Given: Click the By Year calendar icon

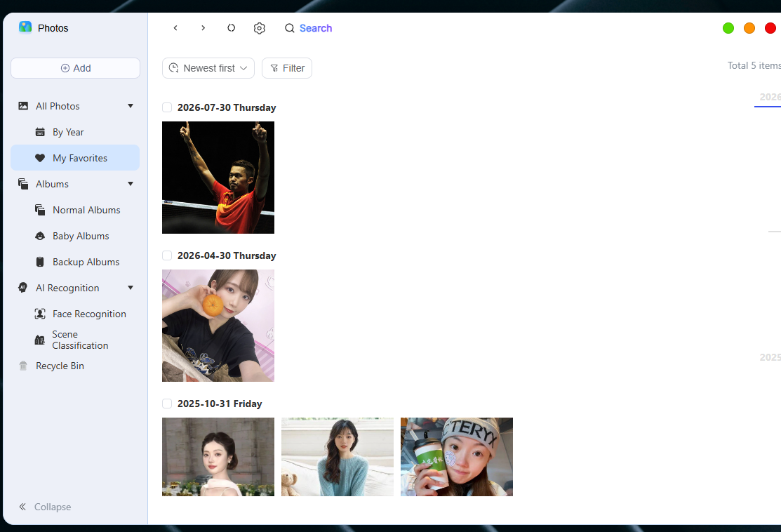Looking at the screenshot, I should [x=40, y=132].
